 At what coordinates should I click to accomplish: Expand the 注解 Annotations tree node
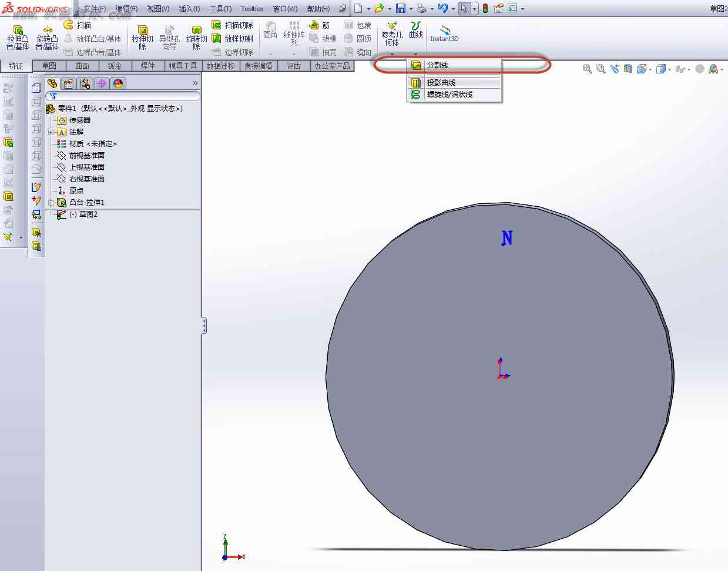[x=51, y=132]
